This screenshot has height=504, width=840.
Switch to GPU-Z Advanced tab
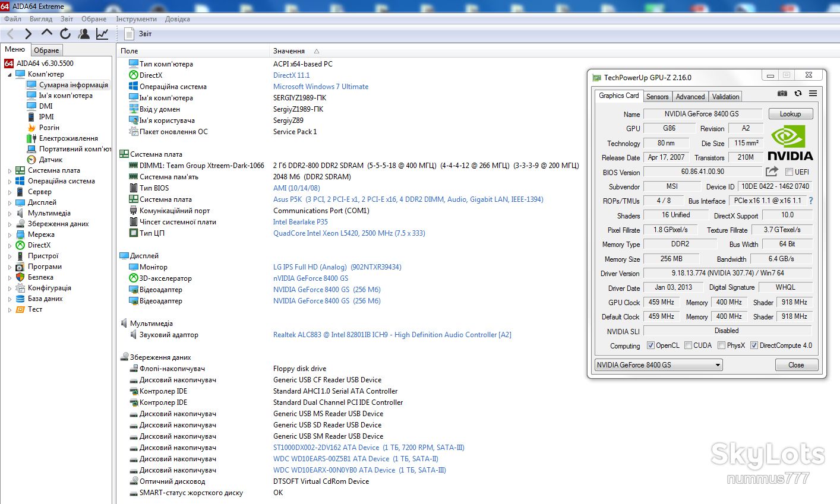[690, 97]
